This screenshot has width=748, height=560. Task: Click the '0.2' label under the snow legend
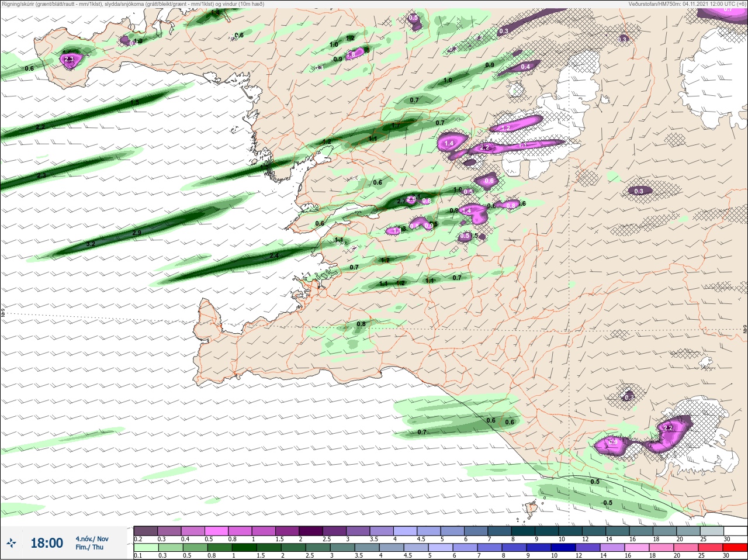(x=138, y=539)
